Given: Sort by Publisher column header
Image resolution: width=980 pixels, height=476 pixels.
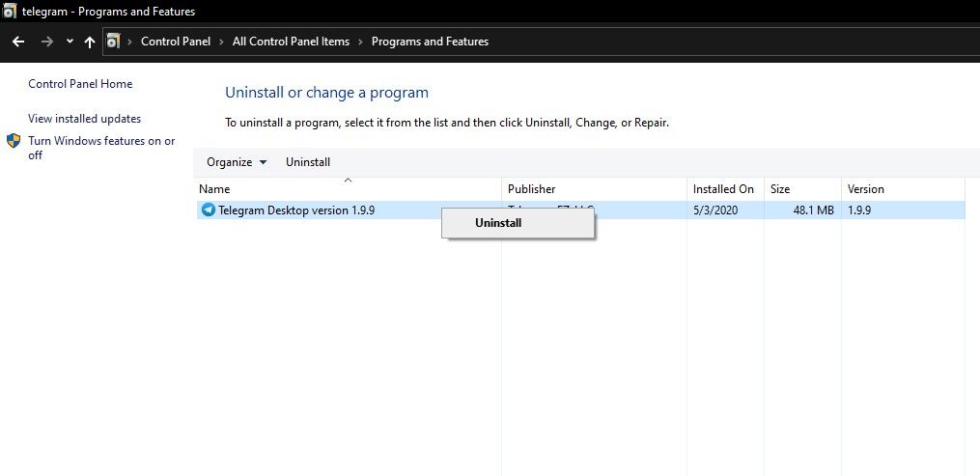Looking at the screenshot, I should tap(594, 189).
